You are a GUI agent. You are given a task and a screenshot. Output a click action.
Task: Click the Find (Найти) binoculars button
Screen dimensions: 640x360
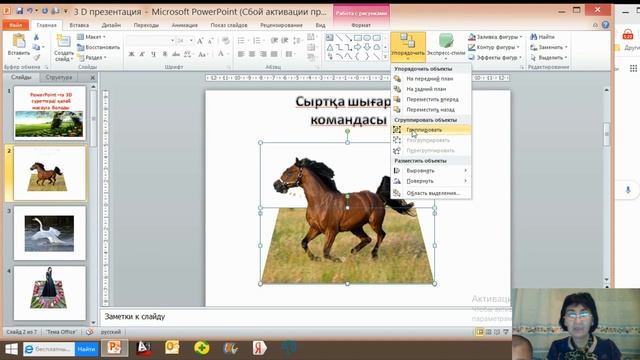542,37
